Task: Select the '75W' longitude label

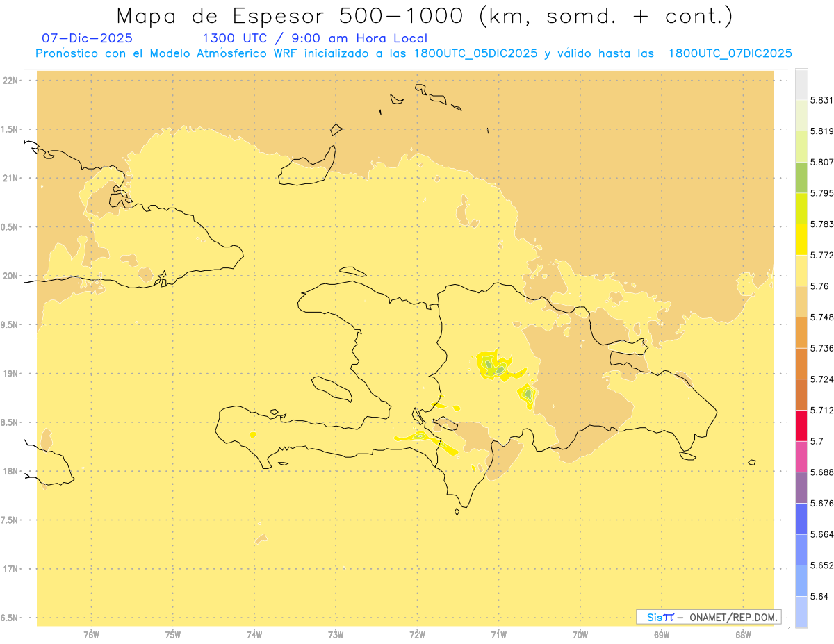Action: 173,635
